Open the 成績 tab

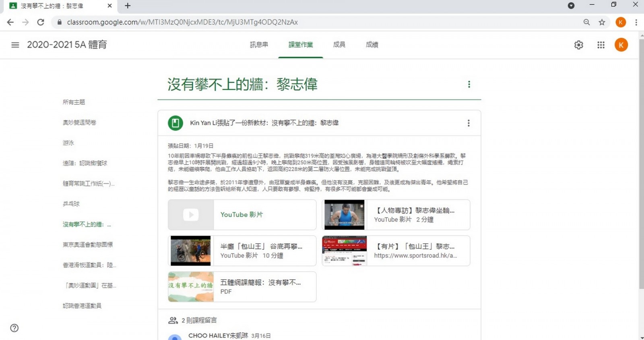[372, 45]
